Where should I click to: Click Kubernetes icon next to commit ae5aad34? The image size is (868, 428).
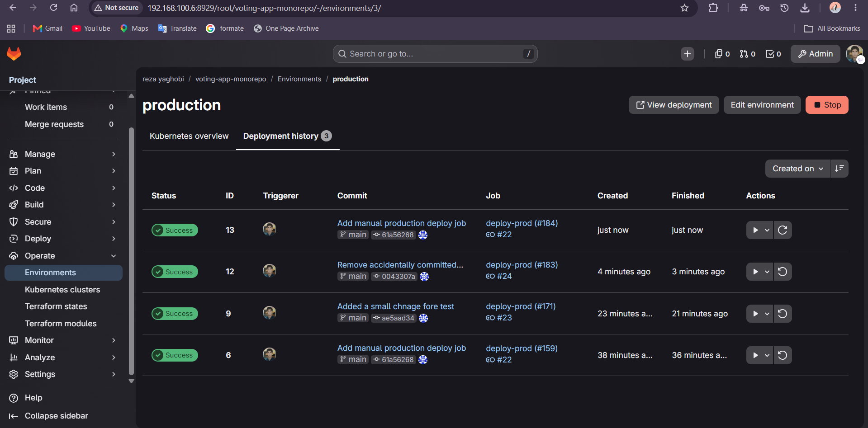coord(423,318)
